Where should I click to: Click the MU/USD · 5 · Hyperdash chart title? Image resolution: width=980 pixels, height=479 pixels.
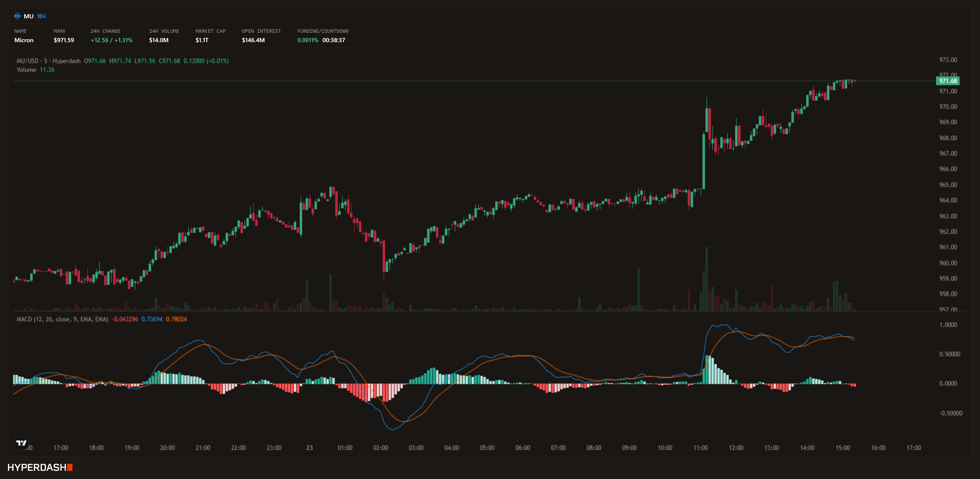(48, 61)
